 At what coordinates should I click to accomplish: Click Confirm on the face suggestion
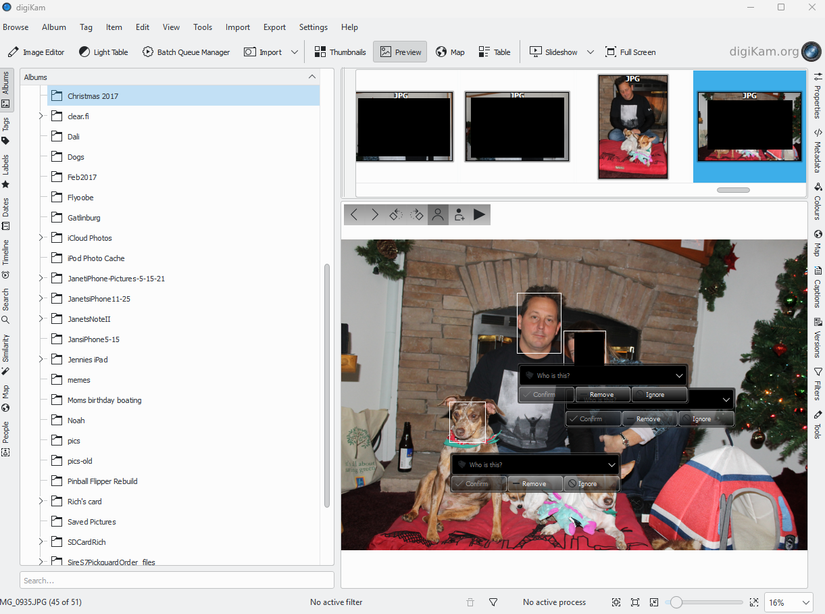[x=545, y=394]
